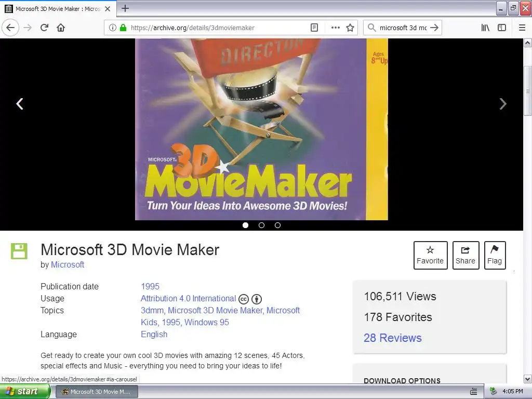532x399 pixels.
Task: Show site information icon in address bar
Action: click(113, 28)
